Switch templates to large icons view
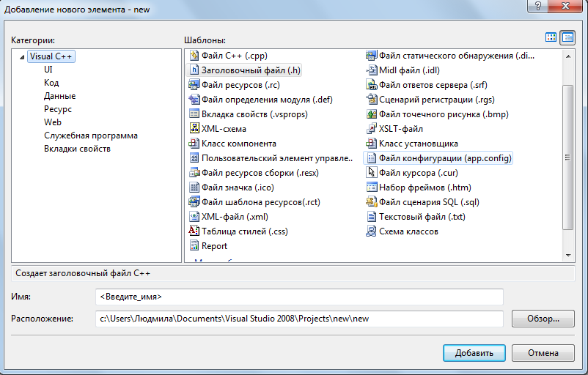The width and height of the screenshot is (588, 375). tap(551, 37)
